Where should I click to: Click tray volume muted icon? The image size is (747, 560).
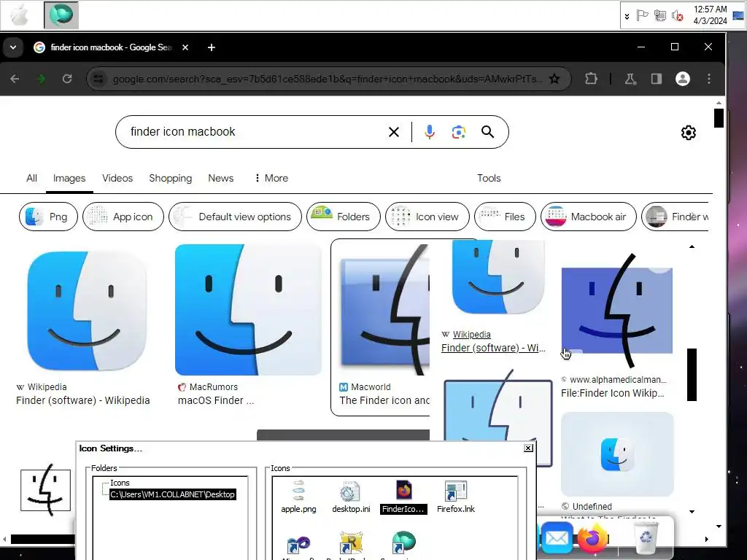click(677, 16)
